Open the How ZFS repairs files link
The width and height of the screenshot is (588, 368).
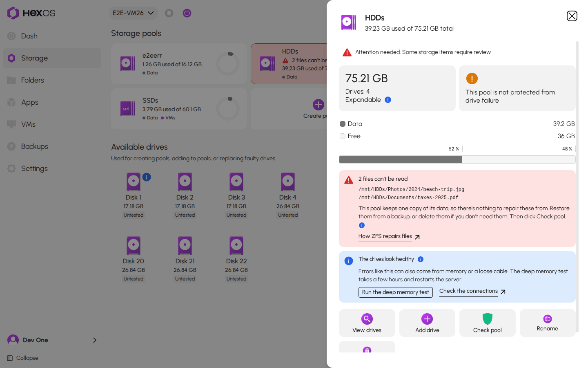pos(389,236)
